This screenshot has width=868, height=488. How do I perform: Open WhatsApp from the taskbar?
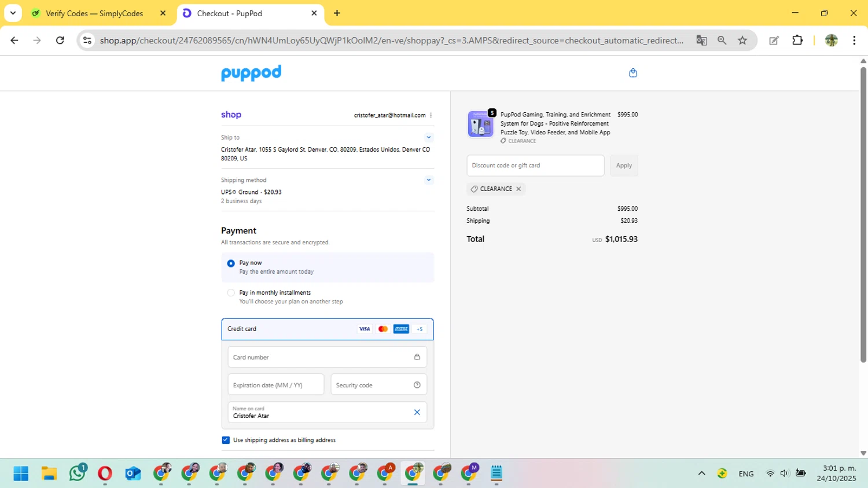(x=78, y=473)
